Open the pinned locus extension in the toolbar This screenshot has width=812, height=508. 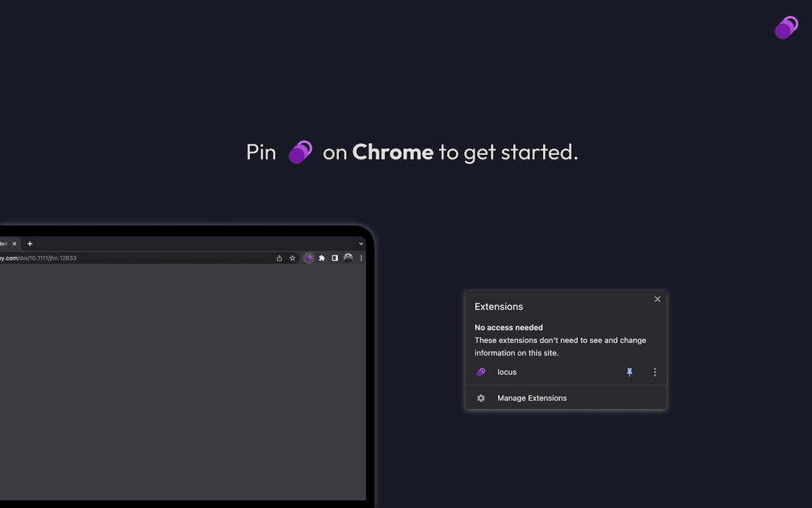click(x=309, y=258)
